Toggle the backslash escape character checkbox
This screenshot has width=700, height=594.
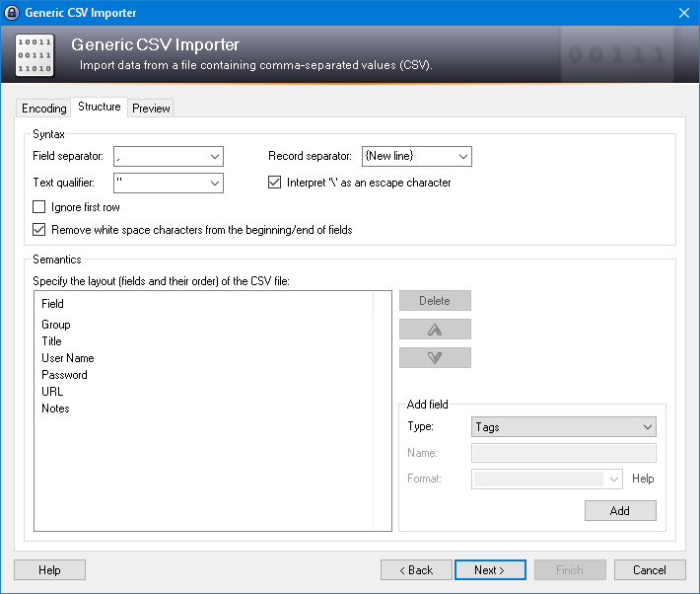pyautogui.click(x=275, y=183)
